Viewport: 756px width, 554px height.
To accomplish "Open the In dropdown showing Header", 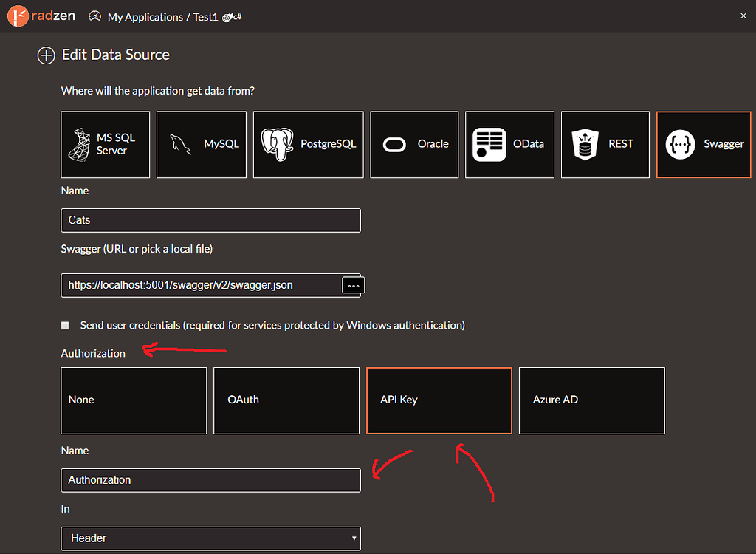I will (x=210, y=538).
